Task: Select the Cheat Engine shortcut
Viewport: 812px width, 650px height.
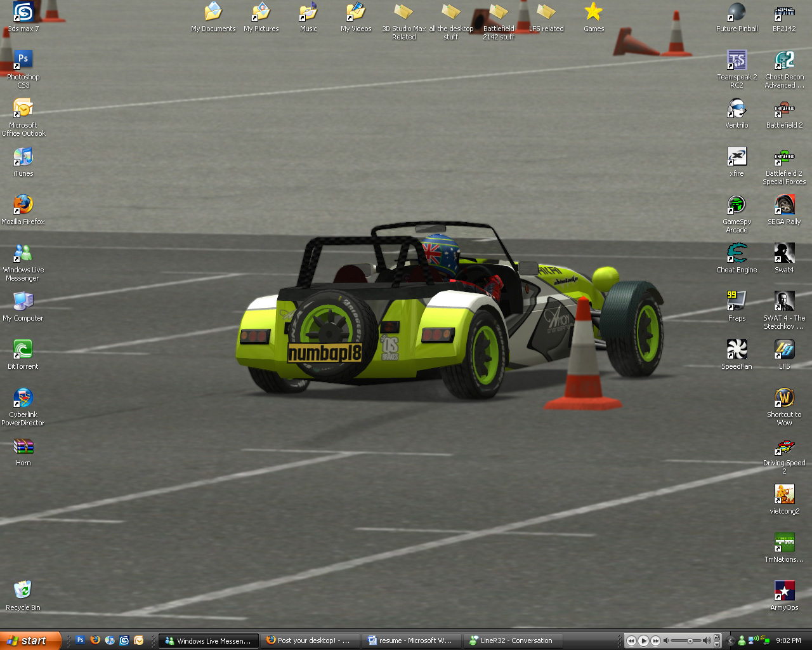Action: [x=737, y=258]
